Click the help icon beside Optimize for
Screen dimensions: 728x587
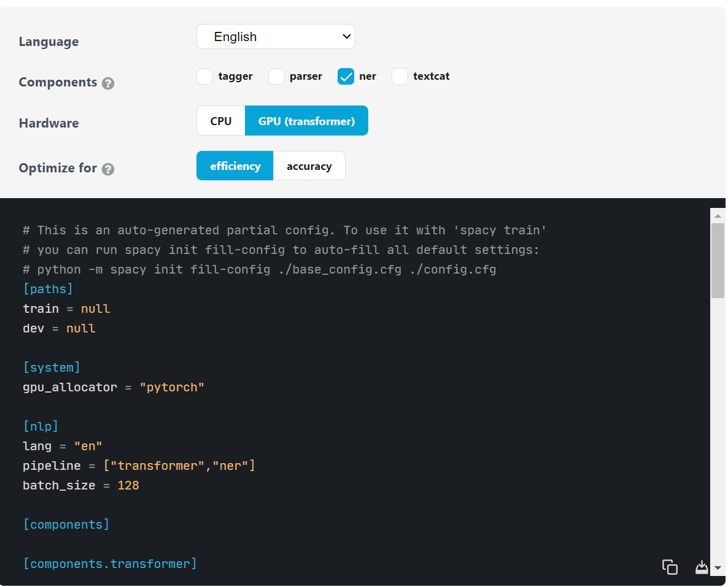click(x=108, y=169)
